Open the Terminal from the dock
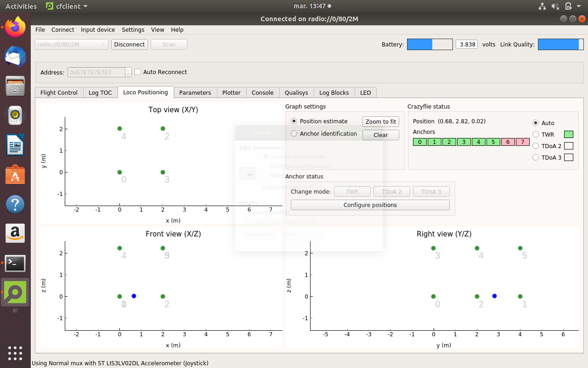 (x=15, y=263)
